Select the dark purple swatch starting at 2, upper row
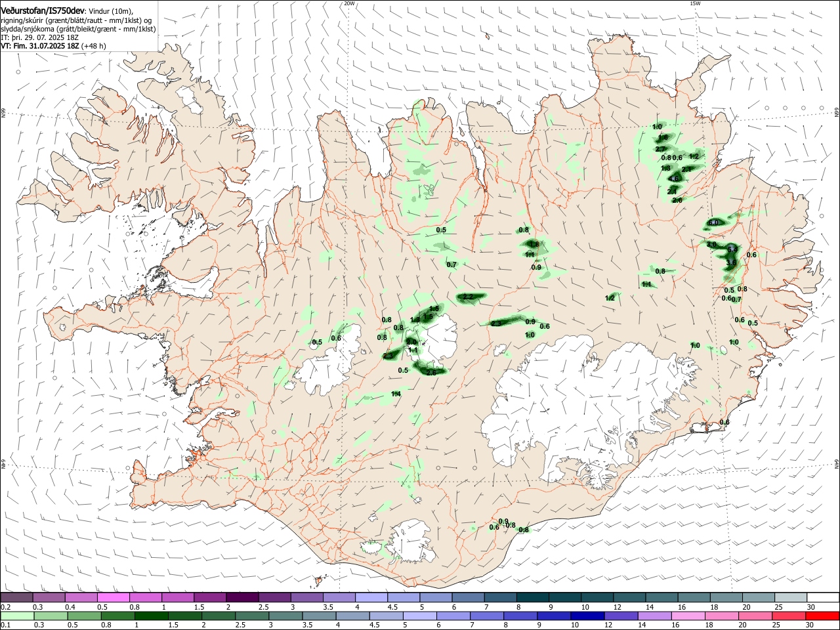Image resolution: width=840 pixels, height=630 pixels. [x=242, y=597]
